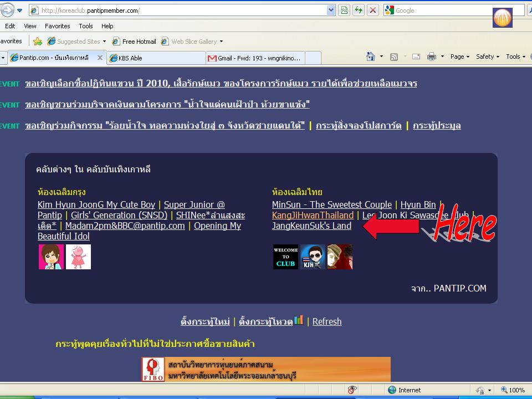The image size is (532, 399).
Task: Click the Free Hotmail favorites link
Action: coord(134,42)
